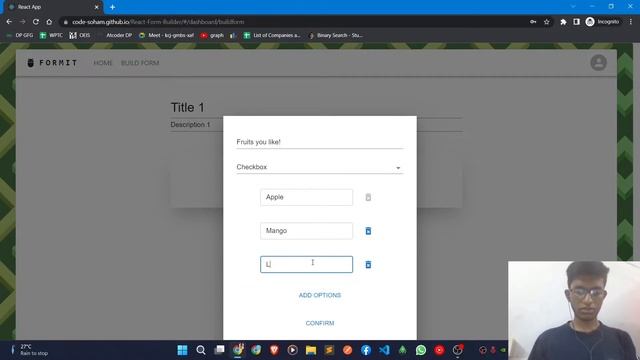Click the Apple option field
This screenshot has width=640, height=360.
point(307,197)
